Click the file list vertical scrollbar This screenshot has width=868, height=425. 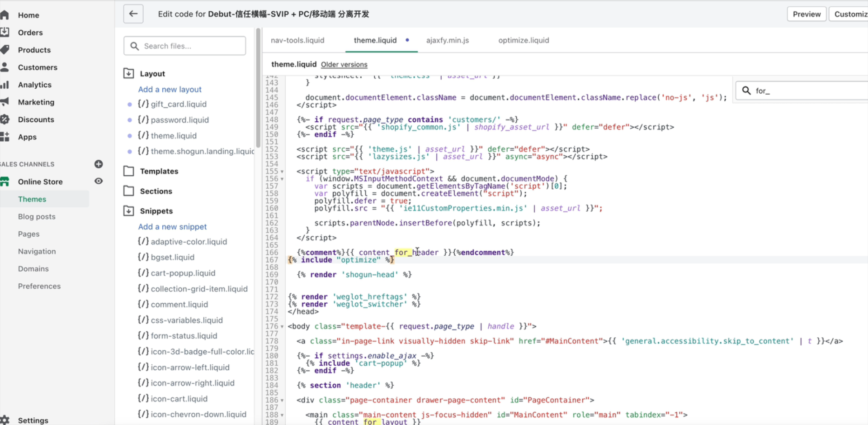tap(258, 88)
